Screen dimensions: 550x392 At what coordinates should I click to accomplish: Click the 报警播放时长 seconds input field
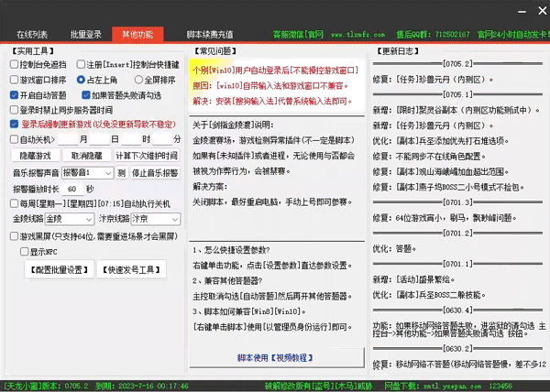click(x=74, y=188)
